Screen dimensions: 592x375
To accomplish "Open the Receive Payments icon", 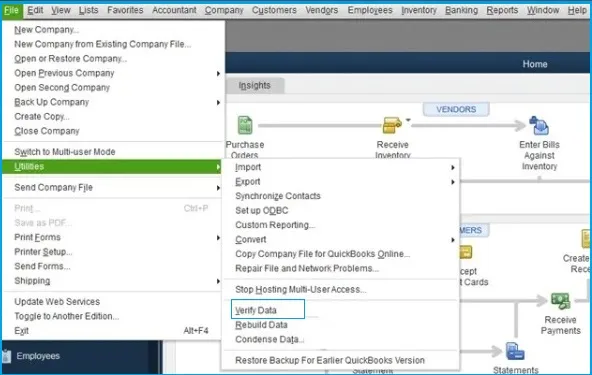I will coord(560,301).
